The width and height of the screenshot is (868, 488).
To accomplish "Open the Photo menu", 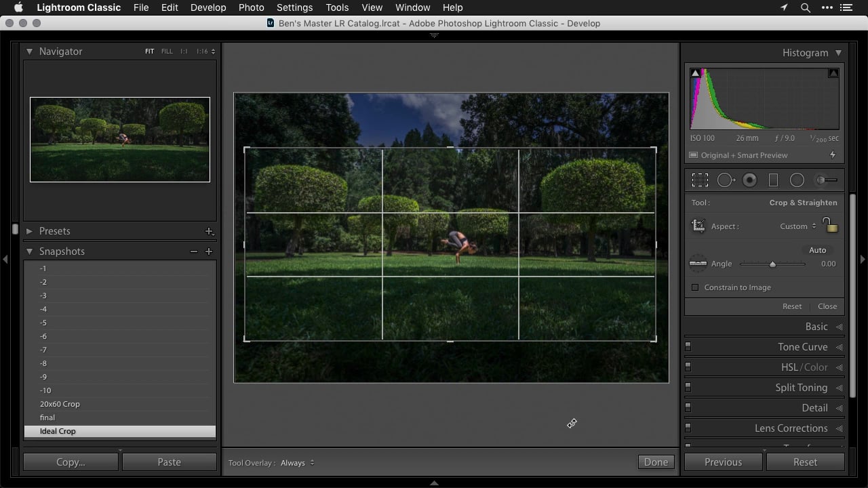I will click(251, 7).
